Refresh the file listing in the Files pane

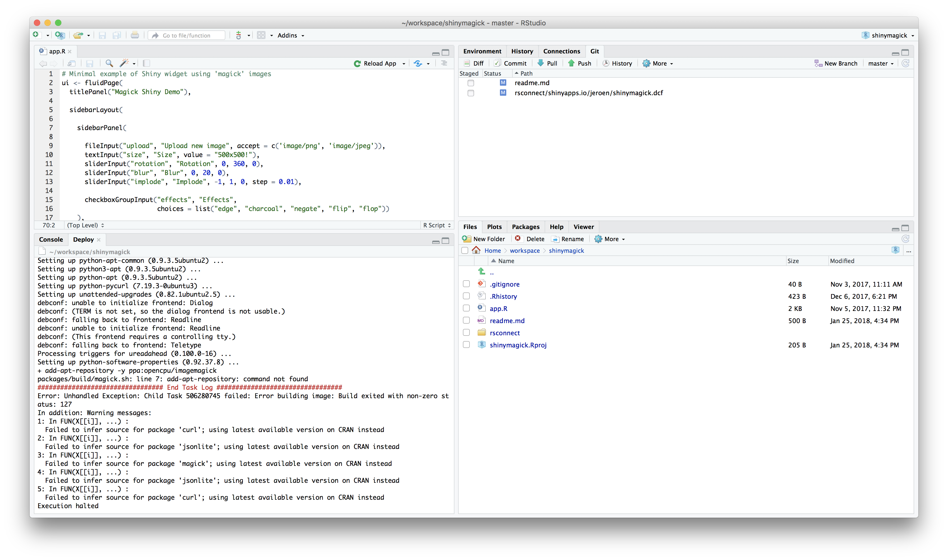point(905,238)
